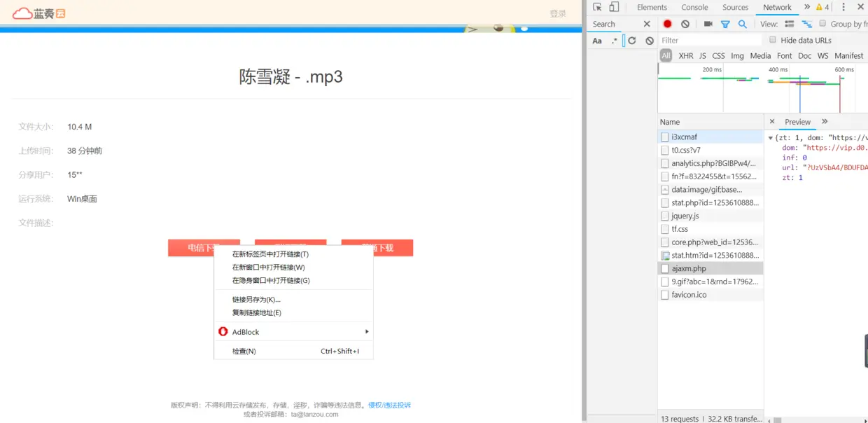
Task: Click the clear search results icon
Action: (650, 41)
